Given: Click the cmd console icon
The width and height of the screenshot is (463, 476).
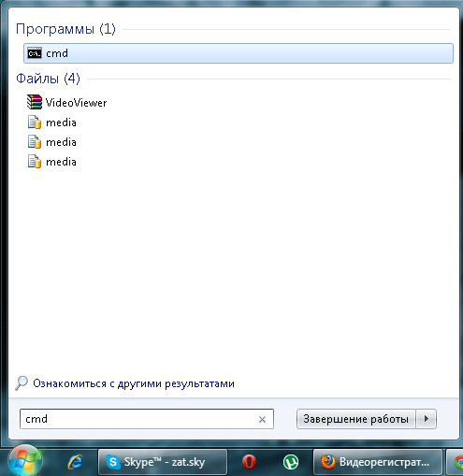Looking at the screenshot, I should click(x=34, y=53).
